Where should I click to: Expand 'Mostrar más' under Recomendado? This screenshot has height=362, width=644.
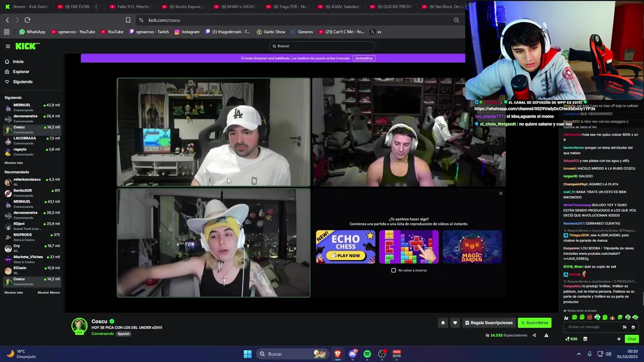click(x=14, y=293)
